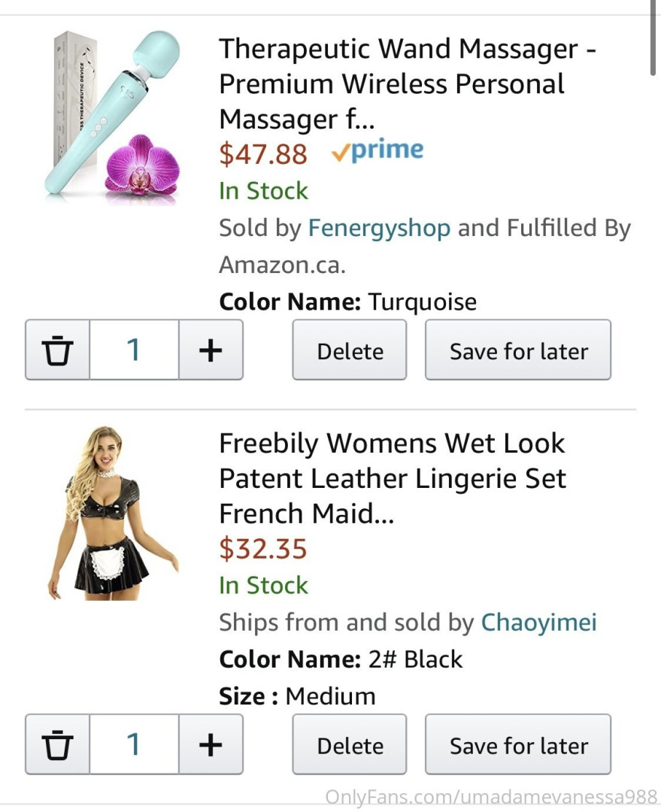Click the page scrollbar at the right edge
Screen dimensions: 661x812
coord(653,38)
